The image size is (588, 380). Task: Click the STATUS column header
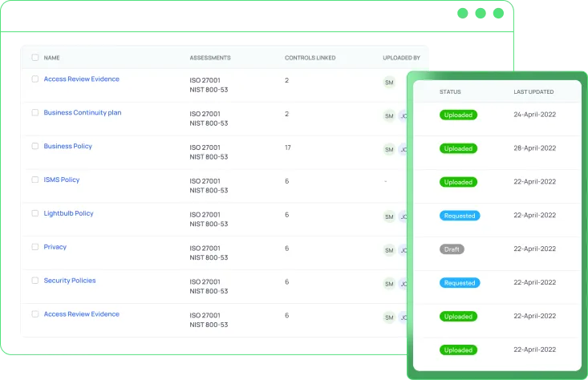tap(450, 91)
